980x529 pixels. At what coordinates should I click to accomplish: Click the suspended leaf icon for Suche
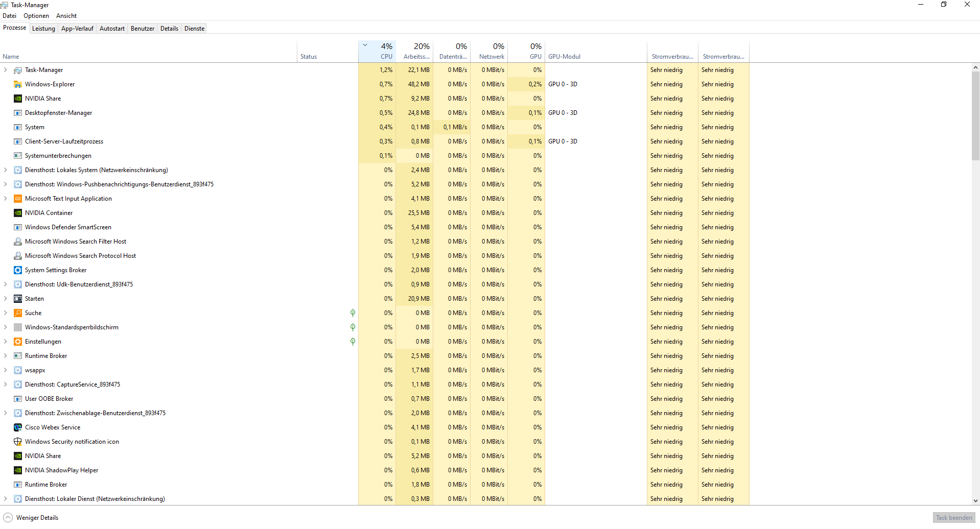click(x=353, y=313)
